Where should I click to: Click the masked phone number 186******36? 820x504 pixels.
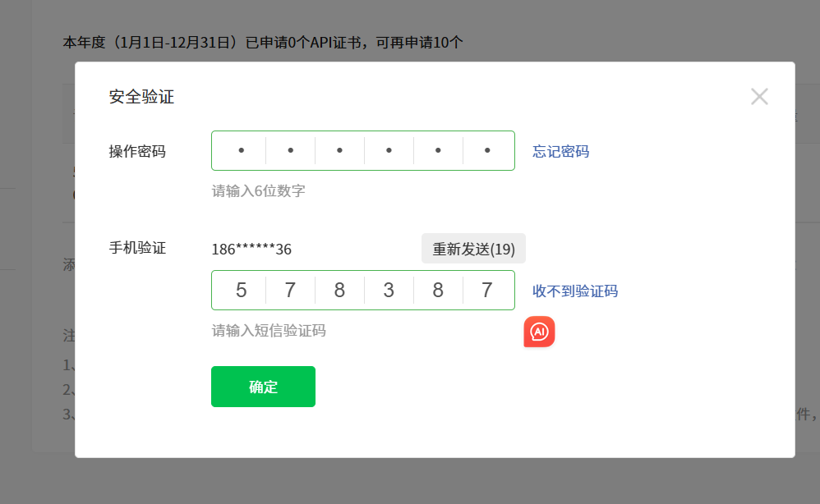coord(251,249)
